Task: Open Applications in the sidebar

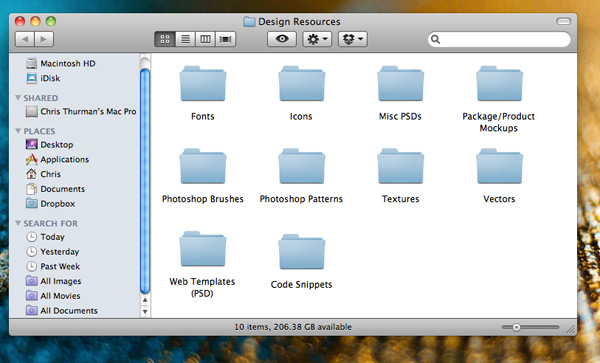Action: 57,159
